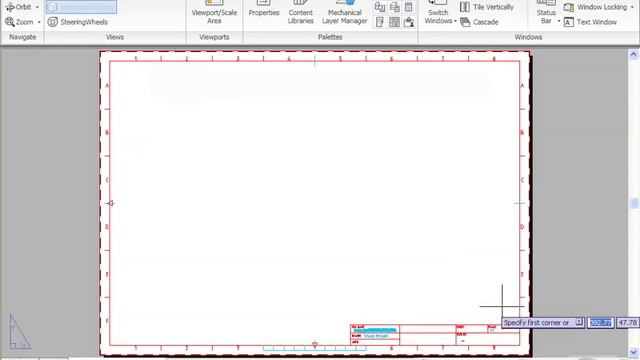Click the Views panel title
This screenshot has width=640, height=360.
tap(115, 37)
